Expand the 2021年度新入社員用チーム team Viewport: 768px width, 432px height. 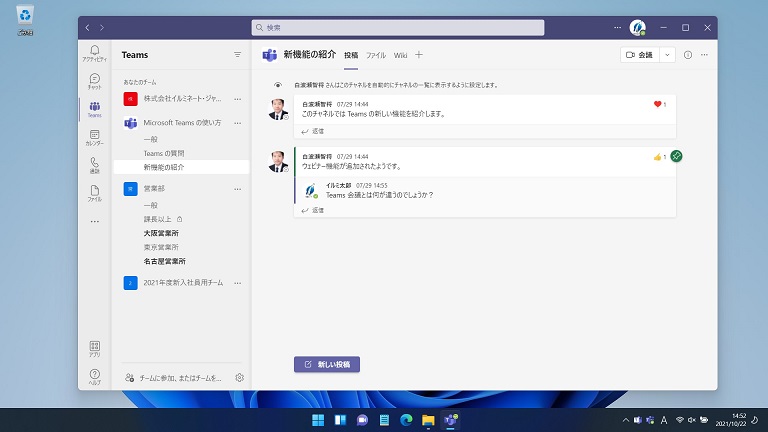tap(183, 283)
